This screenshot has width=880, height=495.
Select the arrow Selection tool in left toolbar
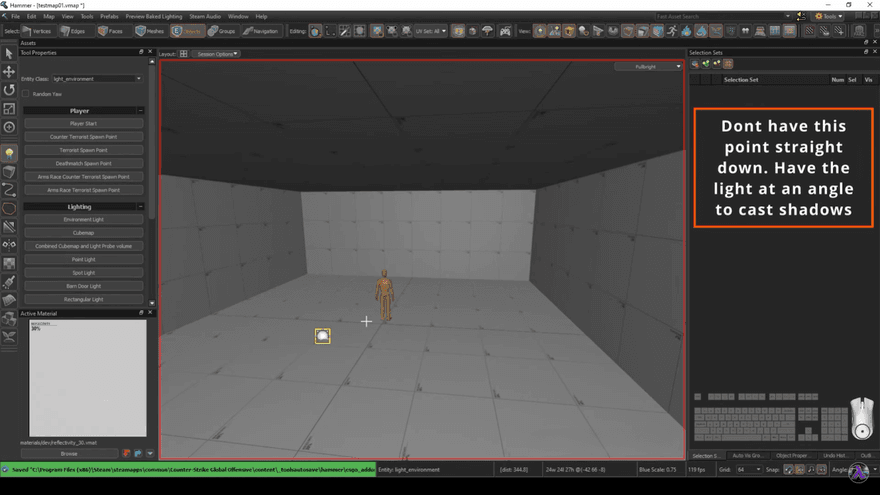click(x=9, y=54)
